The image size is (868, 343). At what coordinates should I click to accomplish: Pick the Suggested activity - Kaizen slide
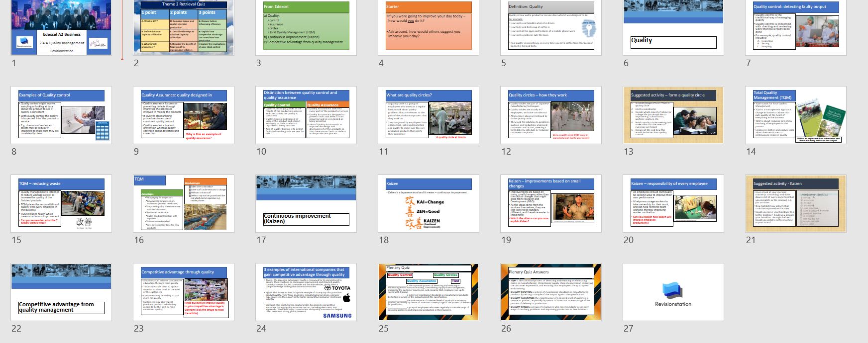pyautogui.click(x=796, y=203)
